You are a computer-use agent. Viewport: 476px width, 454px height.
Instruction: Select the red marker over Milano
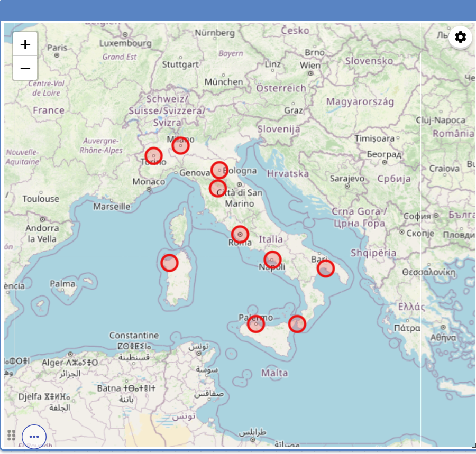[x=181, y=145]
